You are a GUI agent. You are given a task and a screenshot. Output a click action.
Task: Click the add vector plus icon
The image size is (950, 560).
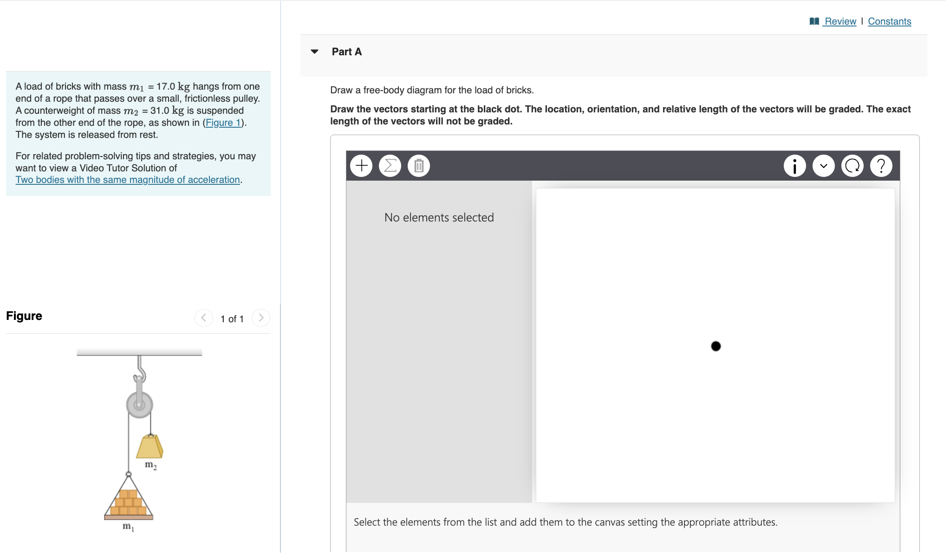(361, 166)
